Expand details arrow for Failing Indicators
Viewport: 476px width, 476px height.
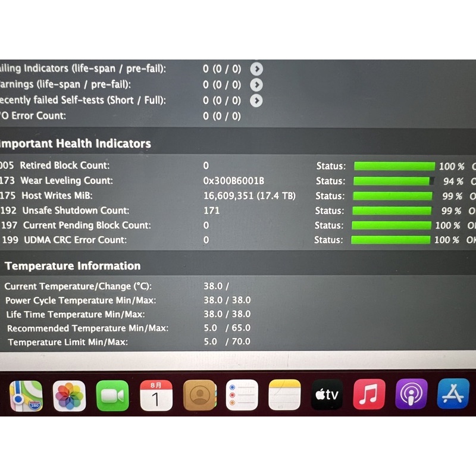pyautogui.click(x=256, y=69)
